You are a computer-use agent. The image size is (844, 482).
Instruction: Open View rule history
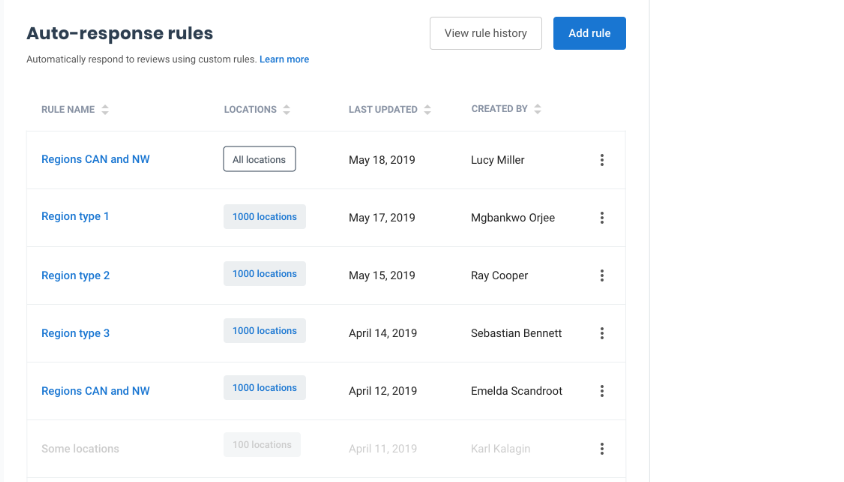485,33
